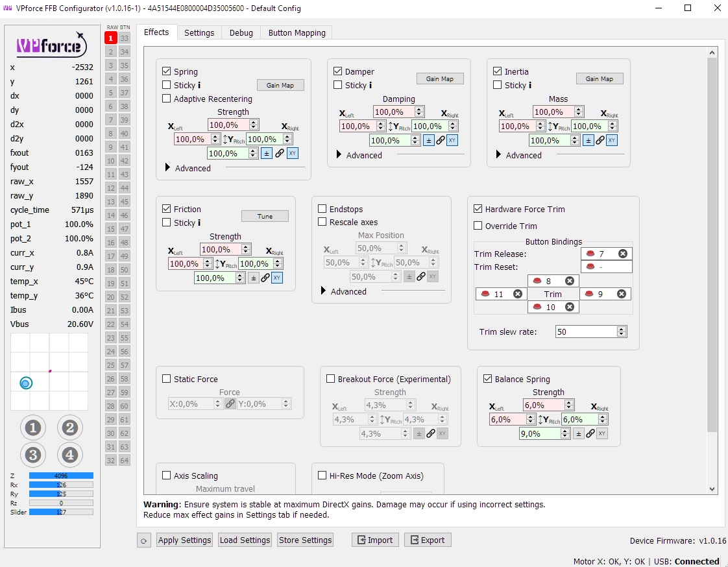Click the plus-minus button in Friction panel
728x567 pixels.
click(253, 278)
